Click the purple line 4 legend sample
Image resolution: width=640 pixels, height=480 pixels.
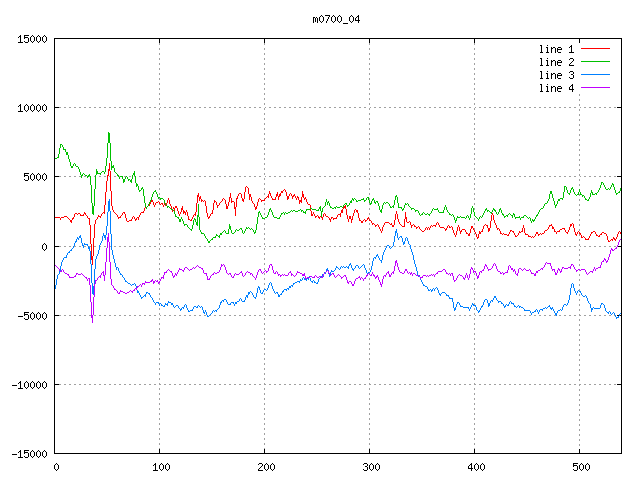(x=595, y=88)
